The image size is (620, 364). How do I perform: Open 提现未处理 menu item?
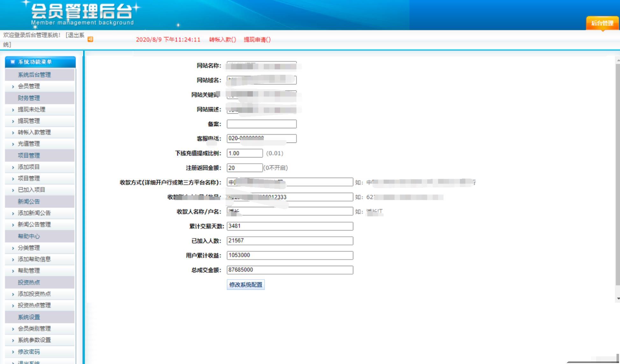(x=32, y=109)
